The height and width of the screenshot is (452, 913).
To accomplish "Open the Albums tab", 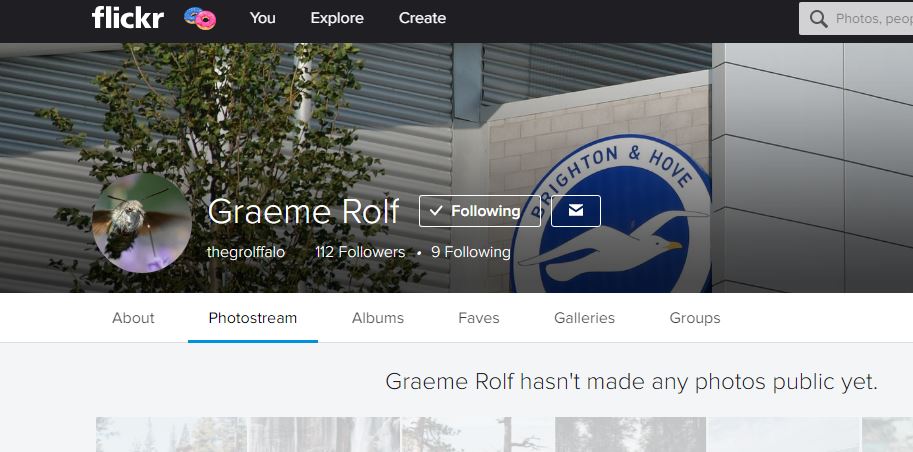I will (378, 318).
